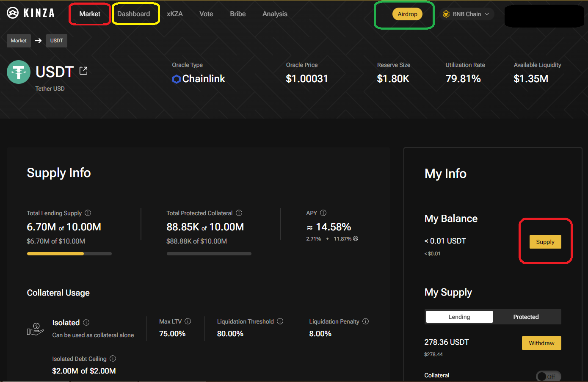
Task: Select Protected in My Supply
Action: click(x=526, y=317)
